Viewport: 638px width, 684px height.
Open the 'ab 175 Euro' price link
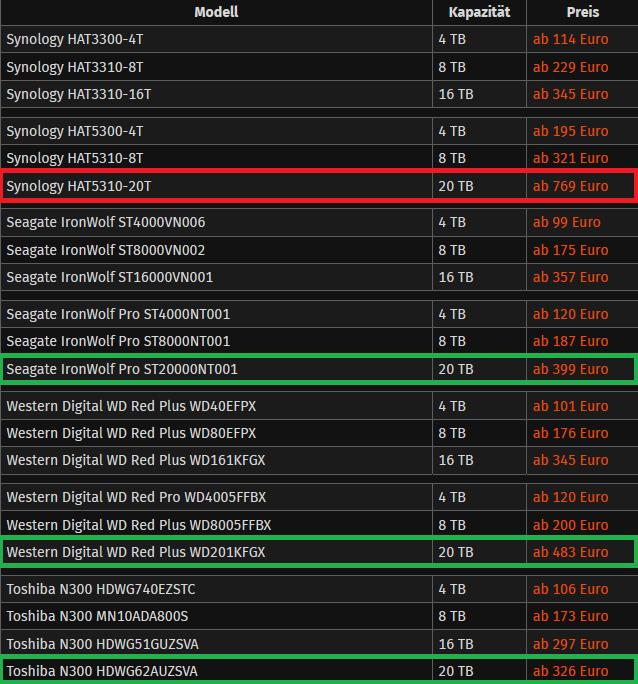tap(570, 250)
